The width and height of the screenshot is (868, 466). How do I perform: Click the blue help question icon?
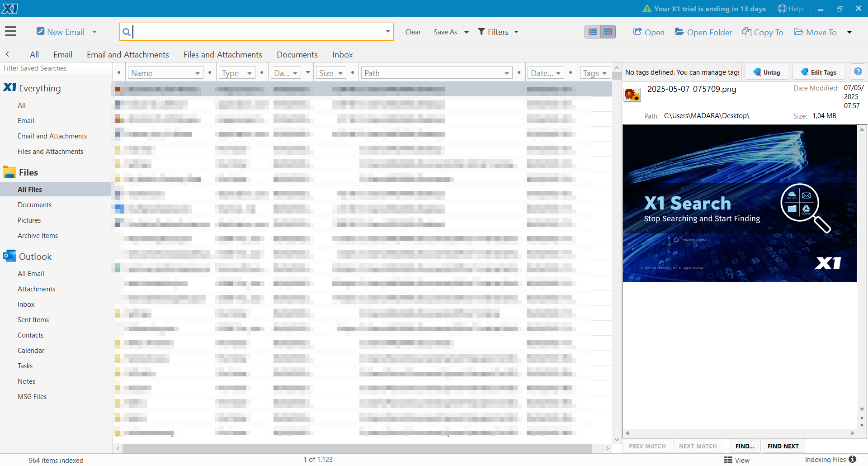click(858, 71)
